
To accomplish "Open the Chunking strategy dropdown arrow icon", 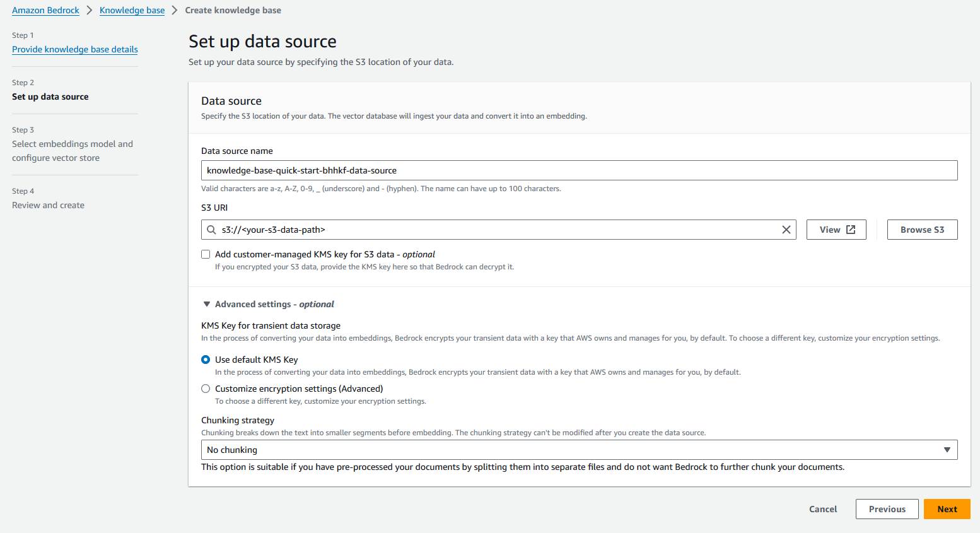I will 947,449.
